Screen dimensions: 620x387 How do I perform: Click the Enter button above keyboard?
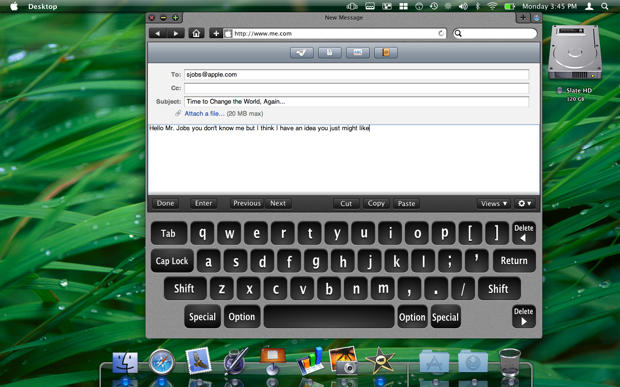click(204, 204)
